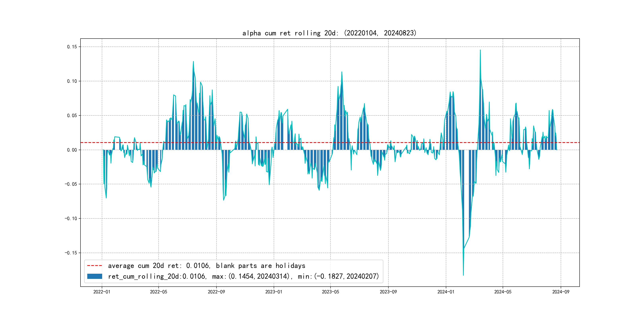Click the 2024-09 x-axis tick label

(x=561, y=292)
